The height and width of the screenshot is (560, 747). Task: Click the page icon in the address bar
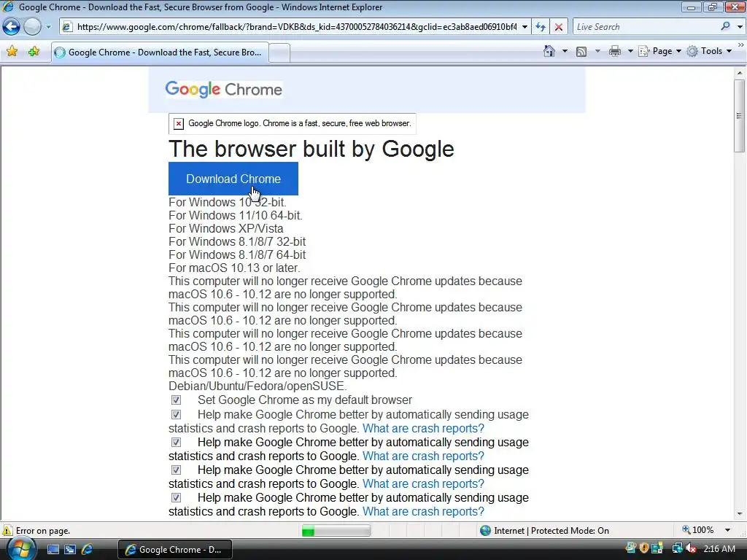click(x=67, y=27)
